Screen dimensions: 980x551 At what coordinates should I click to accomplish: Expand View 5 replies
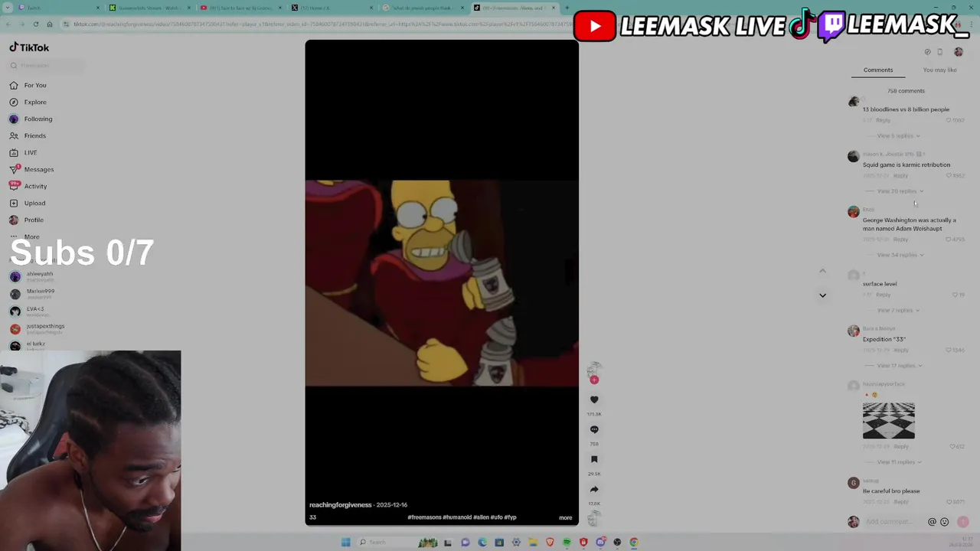click(897, 135)
